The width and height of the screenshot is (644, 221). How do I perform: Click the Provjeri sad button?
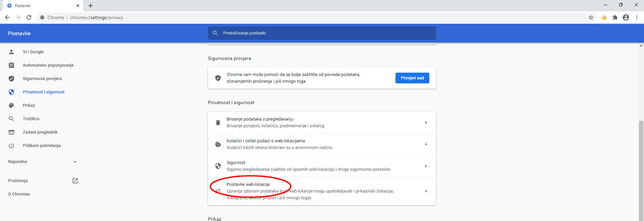point(412,78)
